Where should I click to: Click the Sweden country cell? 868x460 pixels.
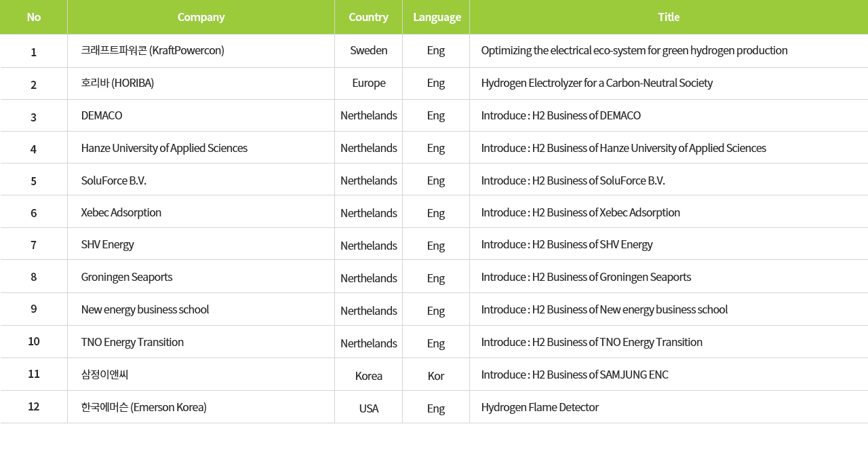coord(368,50)
